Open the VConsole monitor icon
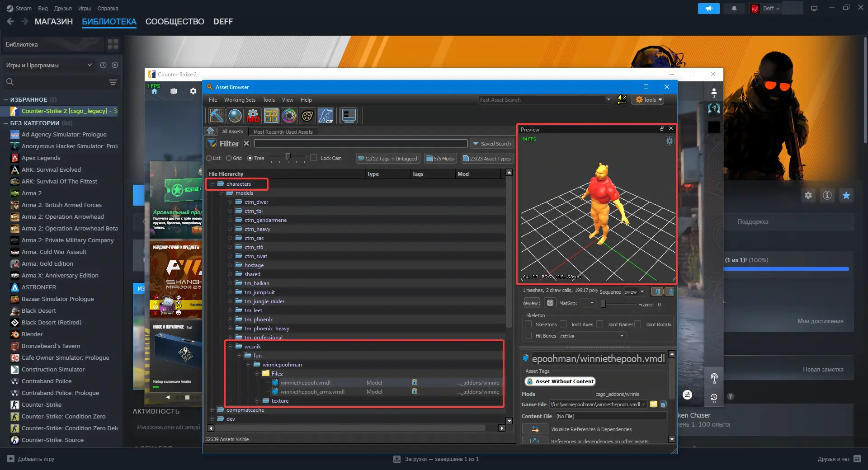868x470 pixels. 349,116
